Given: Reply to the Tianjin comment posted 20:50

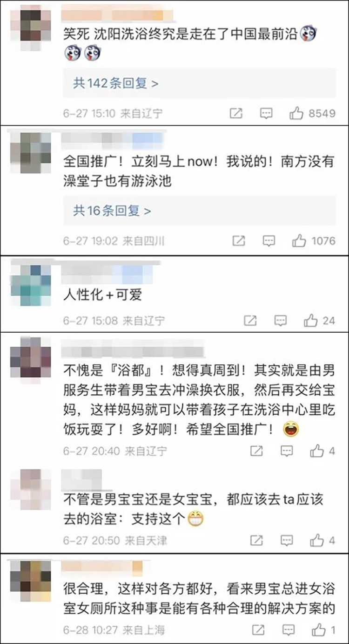Looking at the screenshot, I should [287, 540].
